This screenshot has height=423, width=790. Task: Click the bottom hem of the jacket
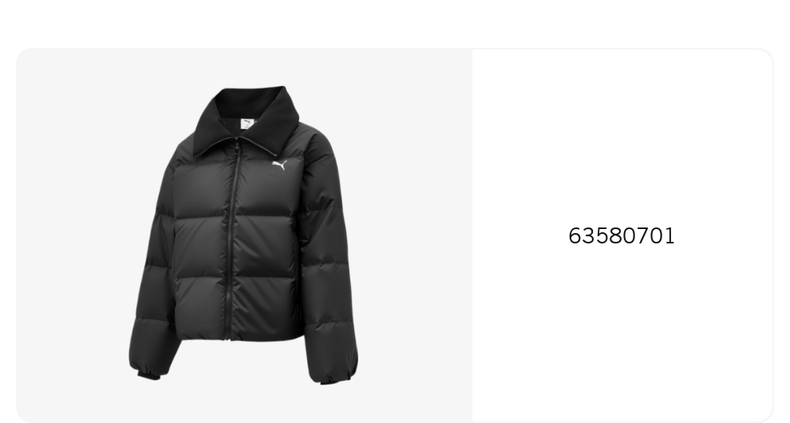coord(241,336)
